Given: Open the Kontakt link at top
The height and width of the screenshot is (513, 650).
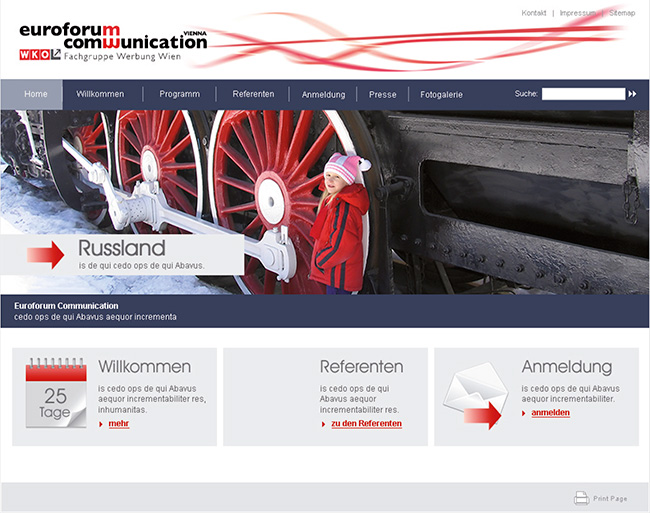Looking at the screenshot, I should pos(534,13).
